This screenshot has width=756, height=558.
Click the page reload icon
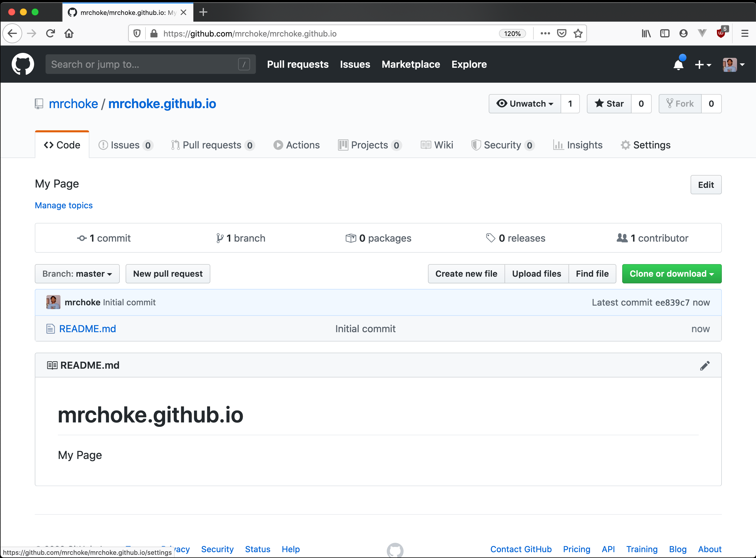coord(50,33)
